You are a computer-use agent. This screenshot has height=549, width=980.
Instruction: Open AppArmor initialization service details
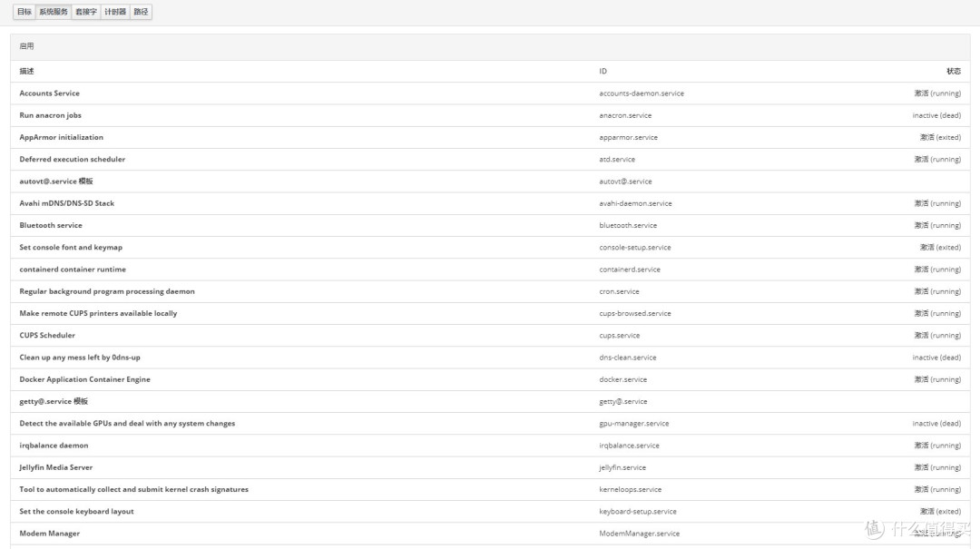pyautogui.click(x=62, y=137)
